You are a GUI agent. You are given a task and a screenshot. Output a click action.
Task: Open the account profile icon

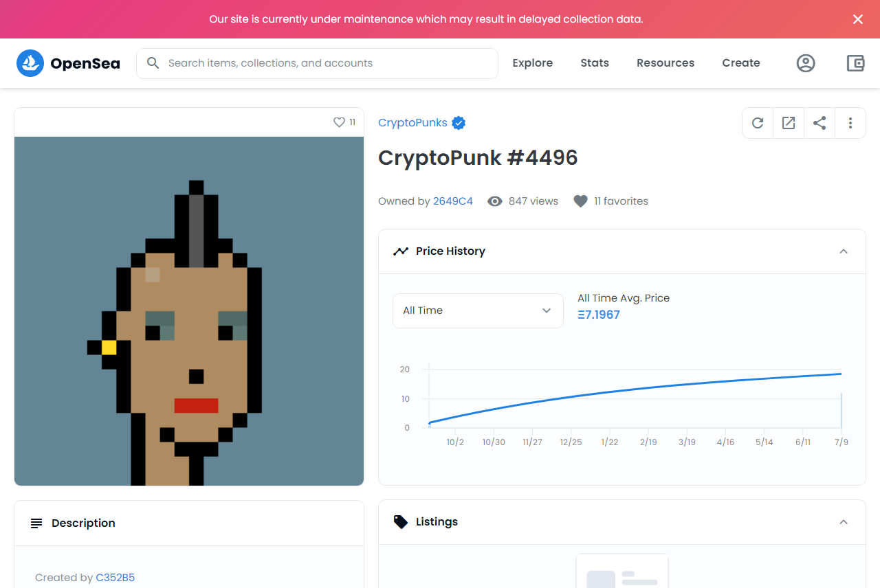pos(806,63)
